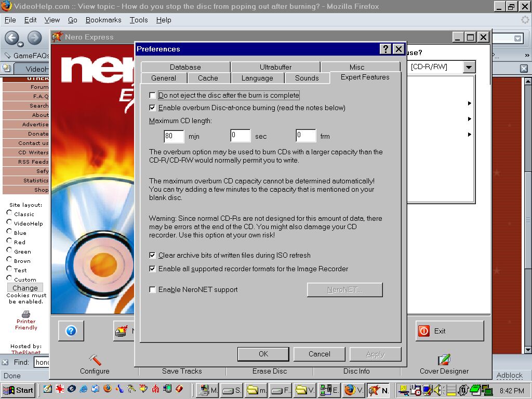
Task: Open the CD-R/RW recorder dropdown
Action: click(469, 67)
